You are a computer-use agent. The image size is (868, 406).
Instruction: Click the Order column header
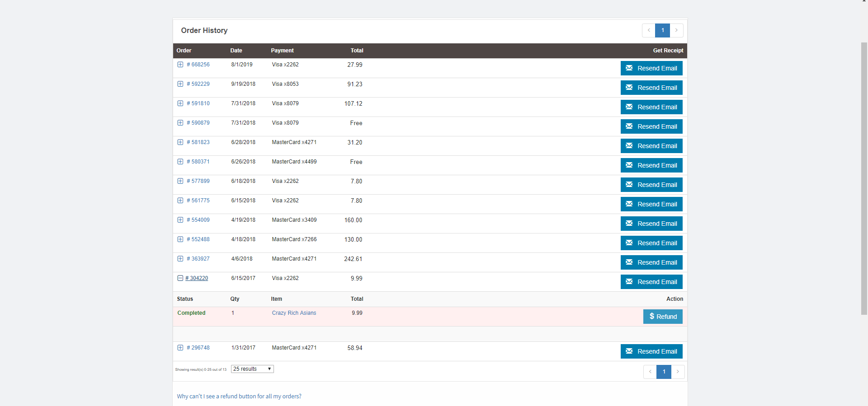(184, 51)
